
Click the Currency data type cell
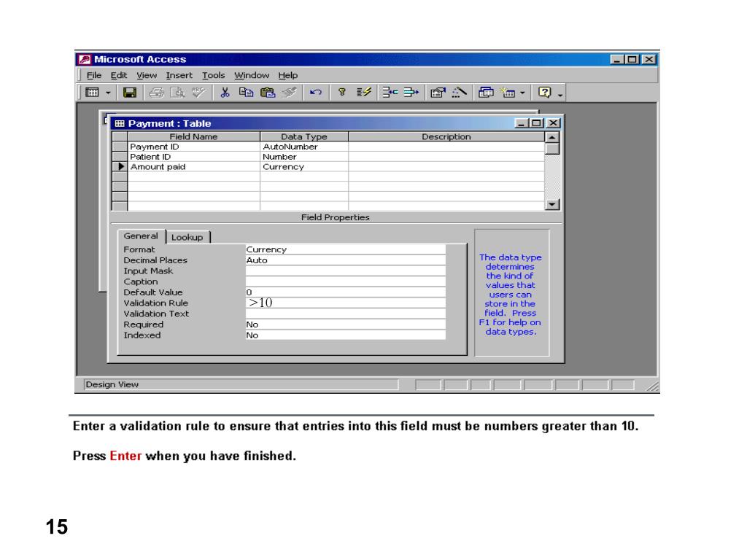[x=304, y=167]
